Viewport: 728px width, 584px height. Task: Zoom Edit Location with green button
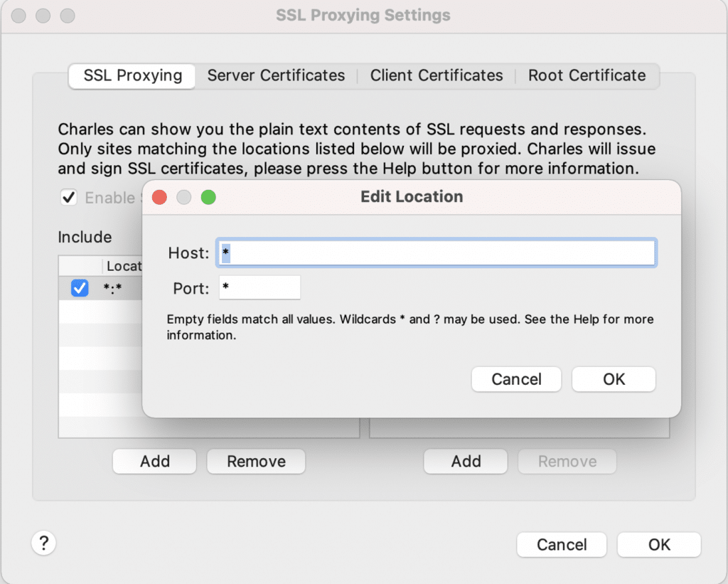(x=208, y=198)
